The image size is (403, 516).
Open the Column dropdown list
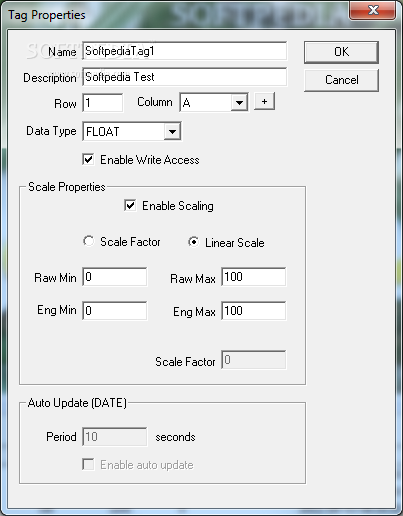(239, 103)
